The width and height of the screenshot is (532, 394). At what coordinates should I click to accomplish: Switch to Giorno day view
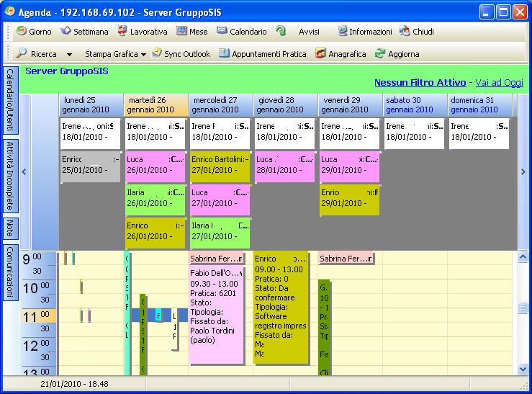[x=34, y=32]
